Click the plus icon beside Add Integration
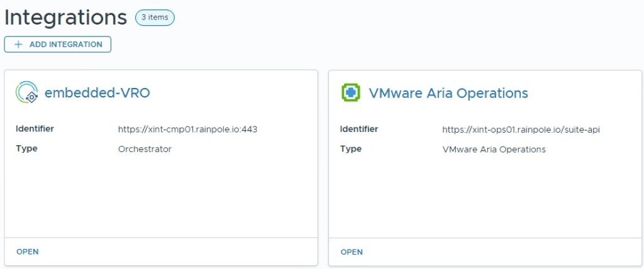This screenshot has width=644, height=269. [18, 45]
